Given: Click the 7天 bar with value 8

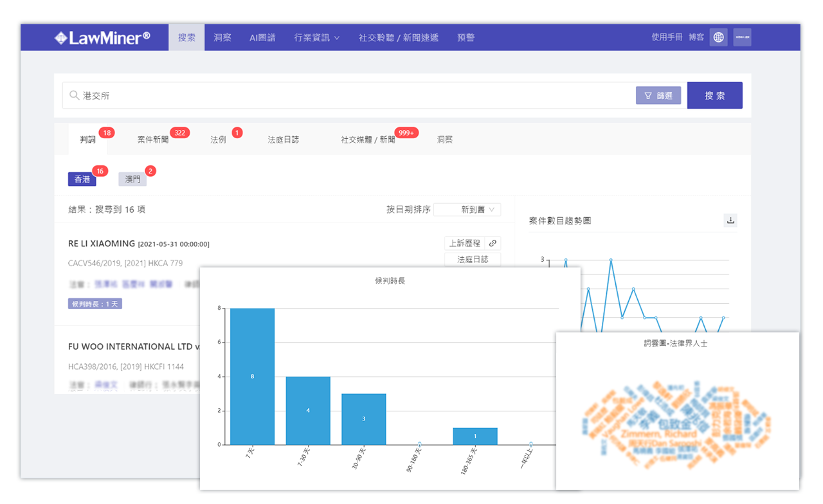Looking at the screenshot, I should 252,377.
